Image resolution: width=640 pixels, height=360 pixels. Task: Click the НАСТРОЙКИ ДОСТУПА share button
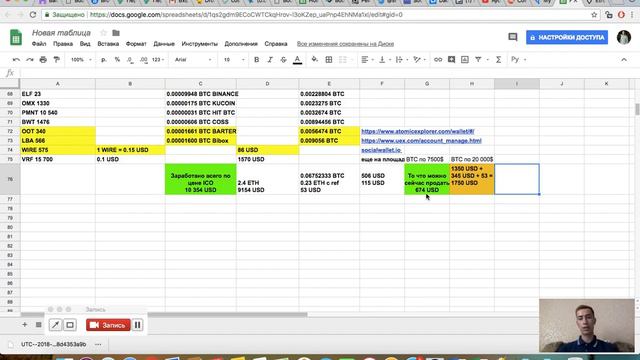(567, 37)
